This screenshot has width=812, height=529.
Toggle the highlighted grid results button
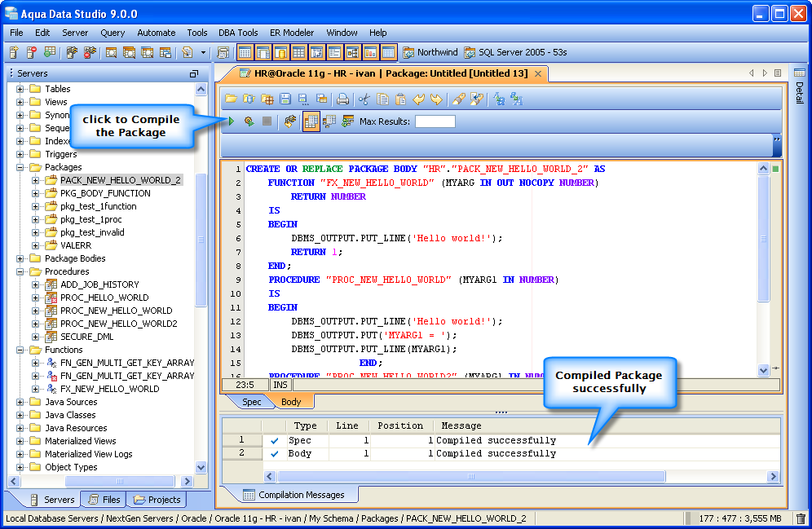(311, 121)
